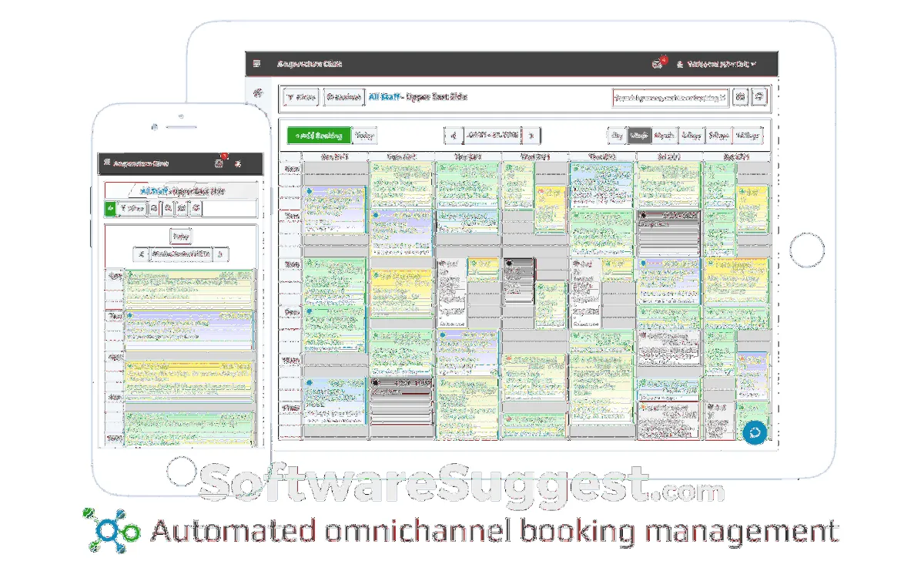Click the last toolbar icon on phone
Image resolution: width=924 pixels, height=578 pixels.
coord(196,208)
